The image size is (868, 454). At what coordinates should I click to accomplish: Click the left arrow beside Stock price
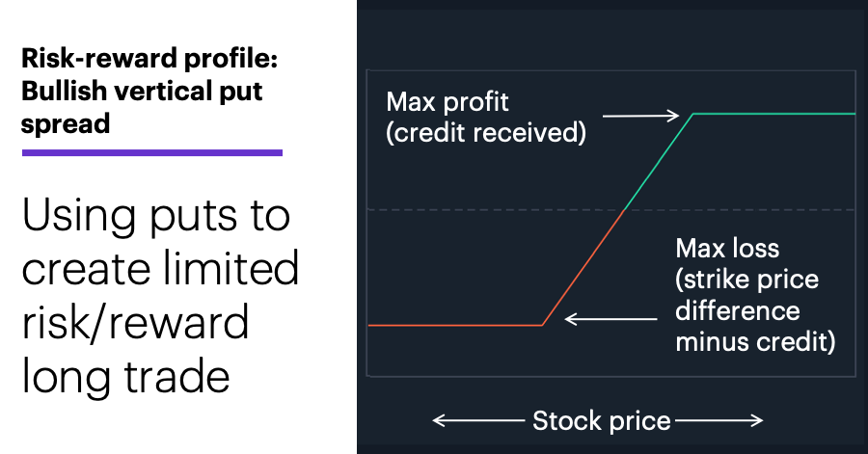(x=478, y=421)
